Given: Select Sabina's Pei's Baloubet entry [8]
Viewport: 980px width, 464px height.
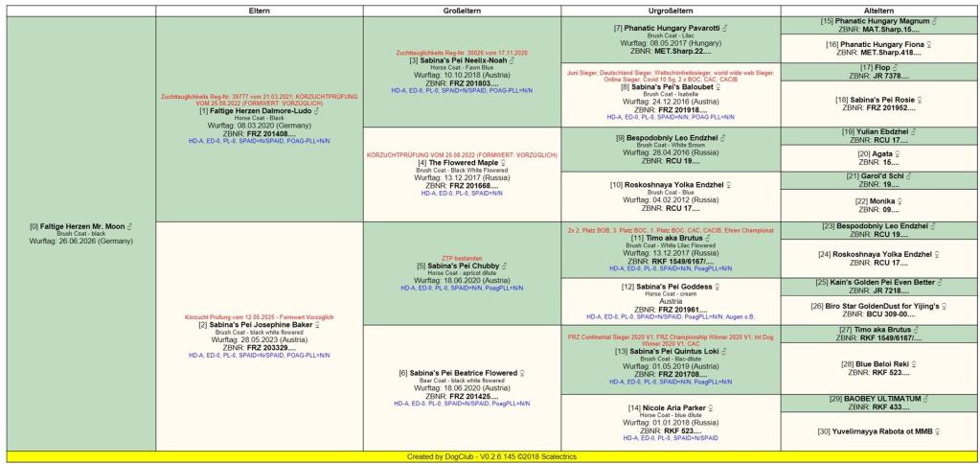Looking at the screenshot, I should coord(671,87).
